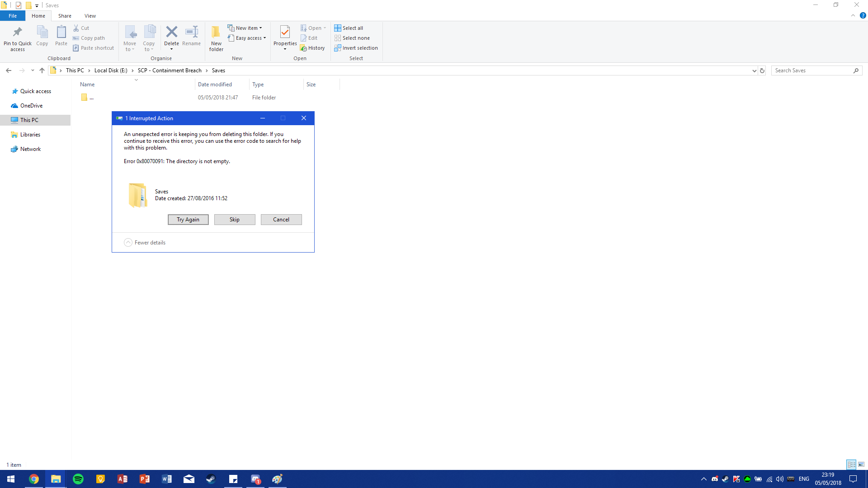Open Steam from the taskbar

click(x=211, y=479)
